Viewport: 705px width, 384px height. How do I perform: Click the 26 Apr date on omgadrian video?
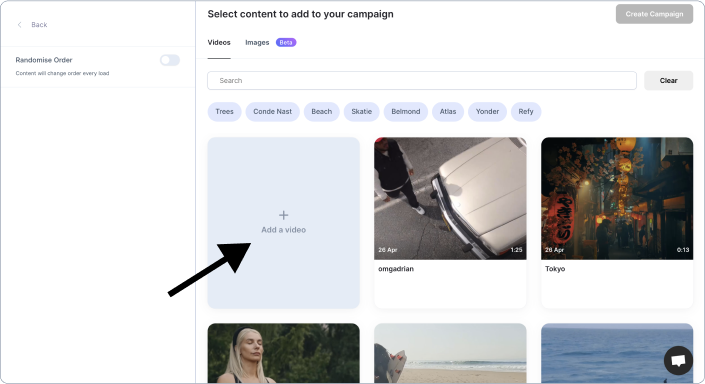pyautogui.click(x=388, y=250)
